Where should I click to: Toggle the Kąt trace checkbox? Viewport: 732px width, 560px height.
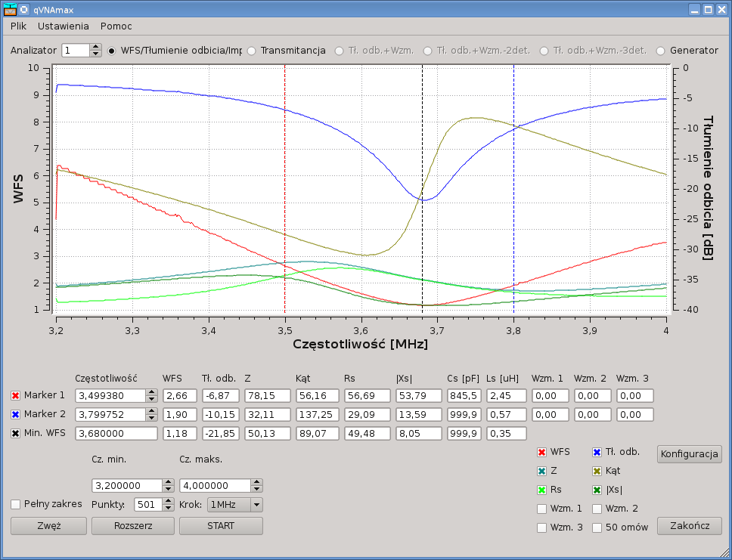(x=597, y=471)
